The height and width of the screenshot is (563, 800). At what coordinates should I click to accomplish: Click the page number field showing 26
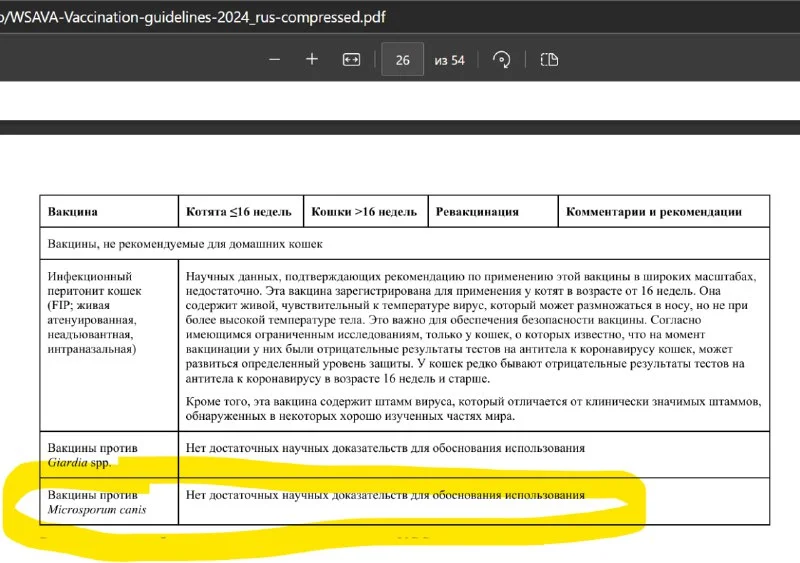pyautogui.click(x=403, y=60)
